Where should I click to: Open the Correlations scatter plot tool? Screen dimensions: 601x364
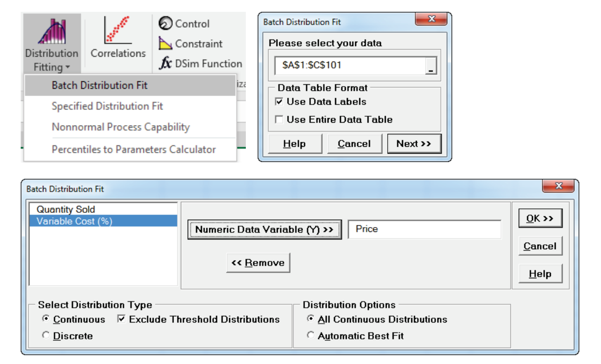click(x=117, y=31)
